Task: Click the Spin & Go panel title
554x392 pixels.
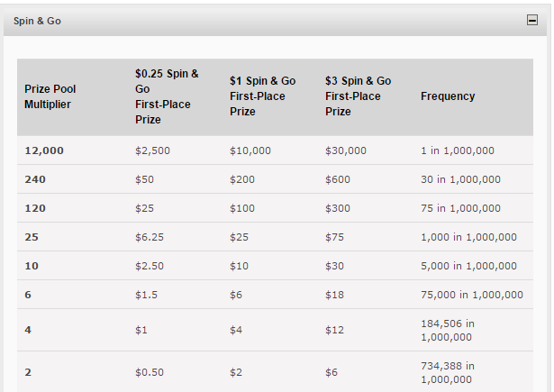Action: (x=37, y=21)
